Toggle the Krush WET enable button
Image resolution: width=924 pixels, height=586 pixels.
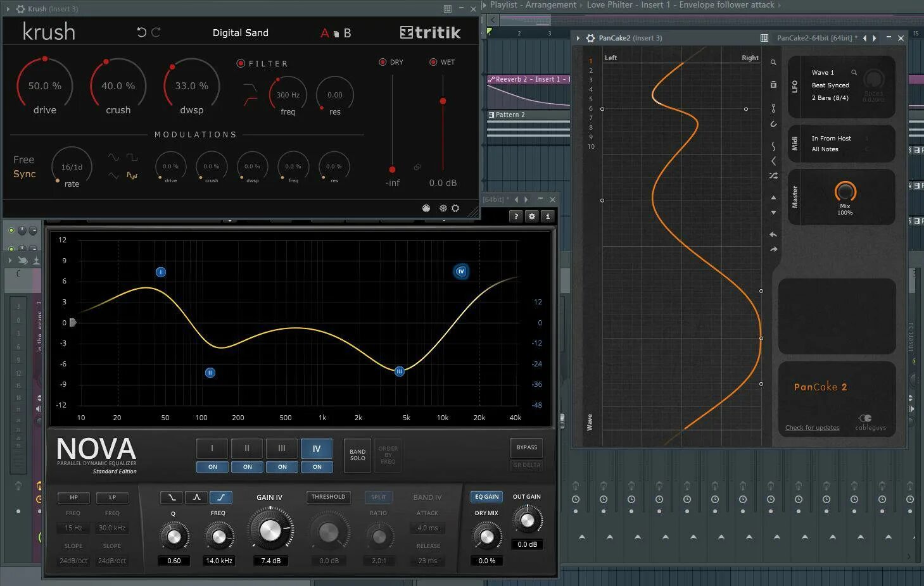(433, 62)
